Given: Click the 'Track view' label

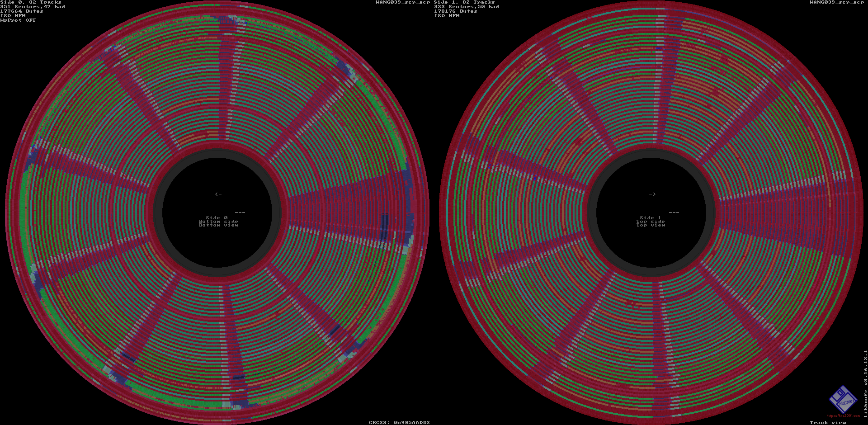Looking at the screenshot, I should [x=828, y=423].
